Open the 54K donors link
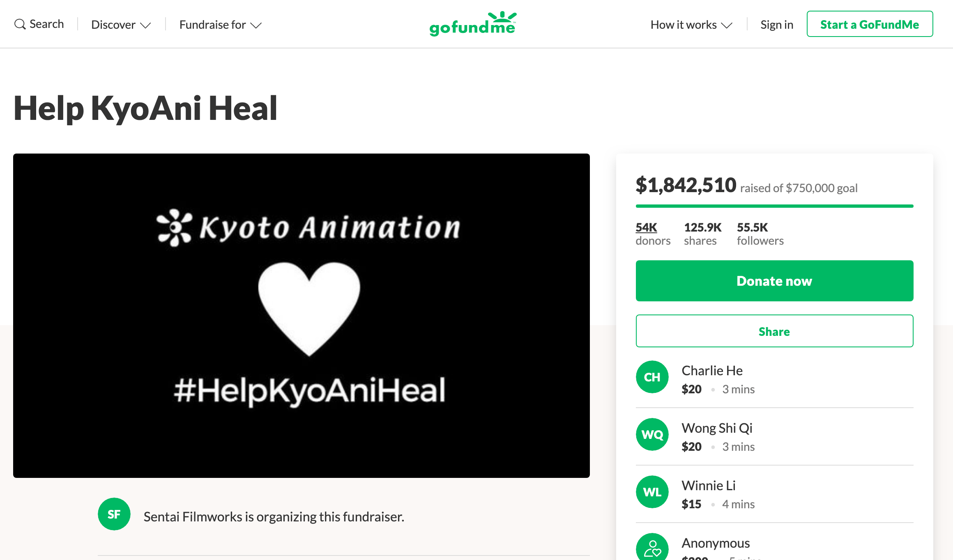The height and width of the screenshot is (560, 953). coord(646,227)
